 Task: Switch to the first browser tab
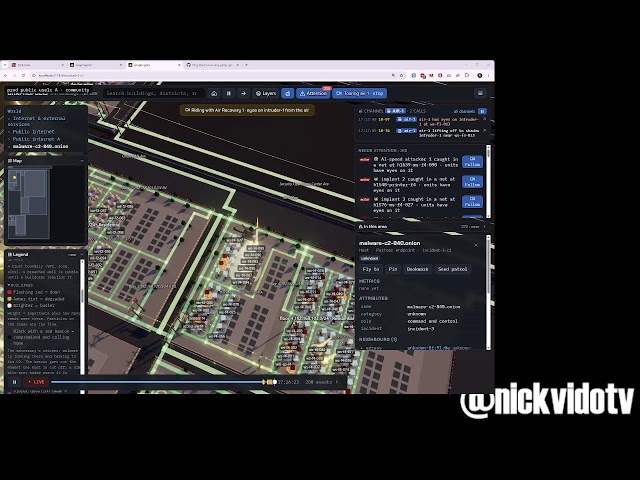point(38,65)
